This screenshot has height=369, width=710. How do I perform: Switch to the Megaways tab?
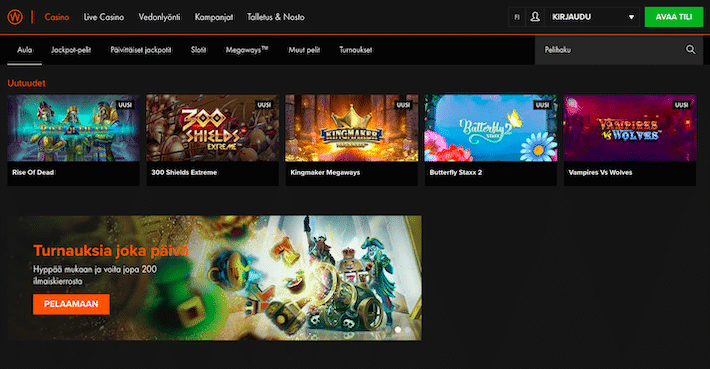(247, 50)
